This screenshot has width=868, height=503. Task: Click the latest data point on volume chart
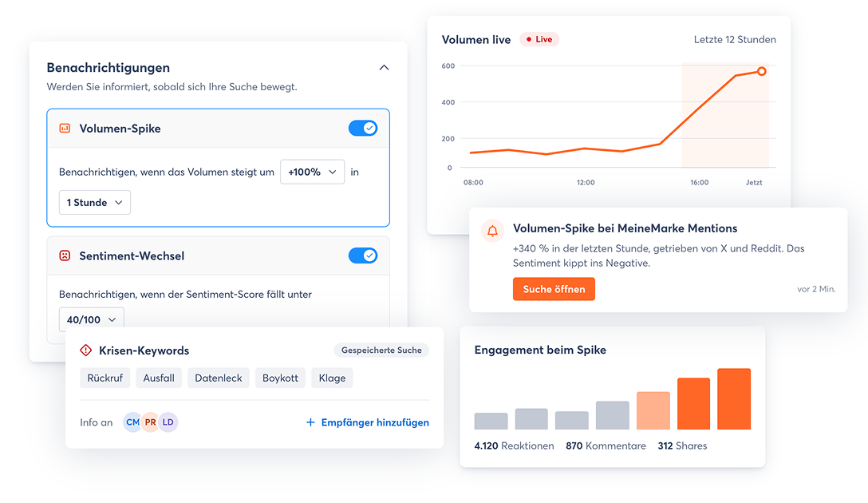[x=762, y=72]
